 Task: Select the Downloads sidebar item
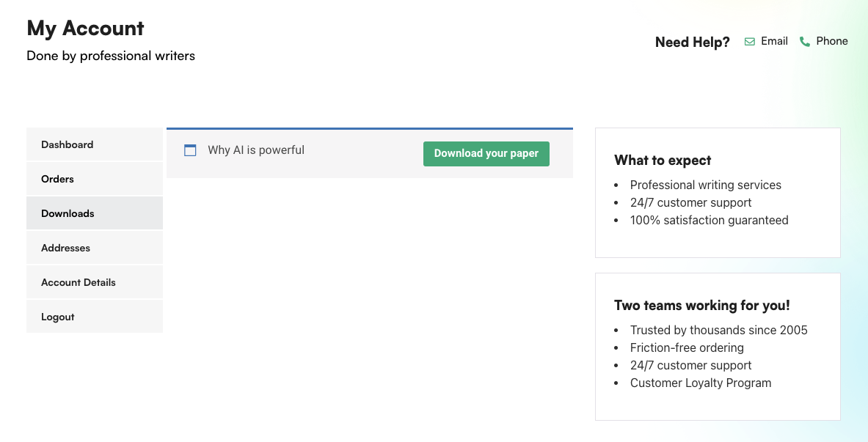pos(68,213)
